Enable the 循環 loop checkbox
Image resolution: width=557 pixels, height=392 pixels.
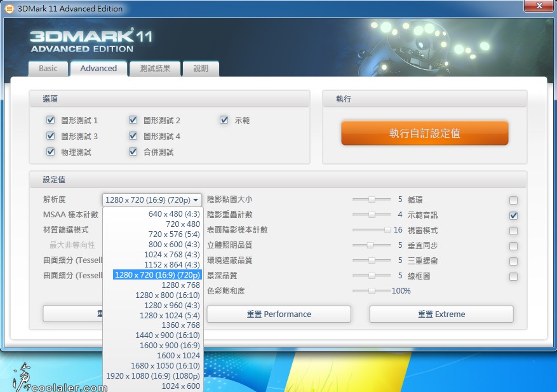click(x=513, y=200)
